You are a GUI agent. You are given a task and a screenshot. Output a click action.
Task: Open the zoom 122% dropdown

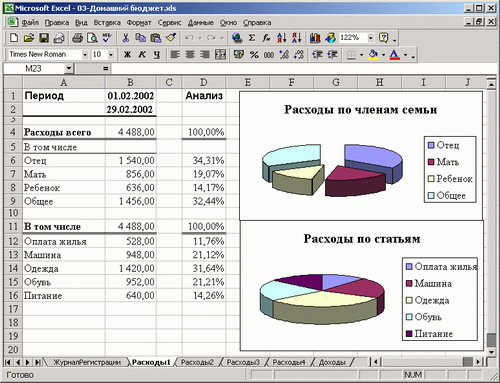click(370, 38)
